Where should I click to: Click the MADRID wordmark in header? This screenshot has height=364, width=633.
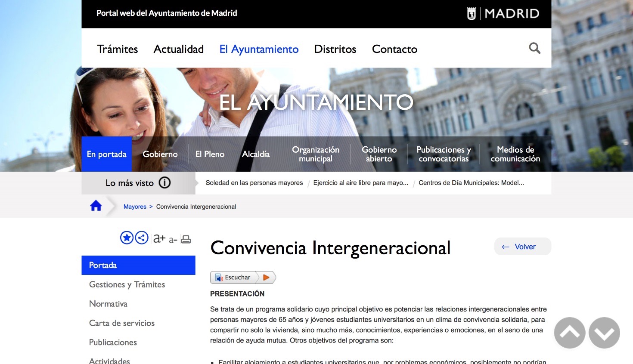[x=512, y=13]
